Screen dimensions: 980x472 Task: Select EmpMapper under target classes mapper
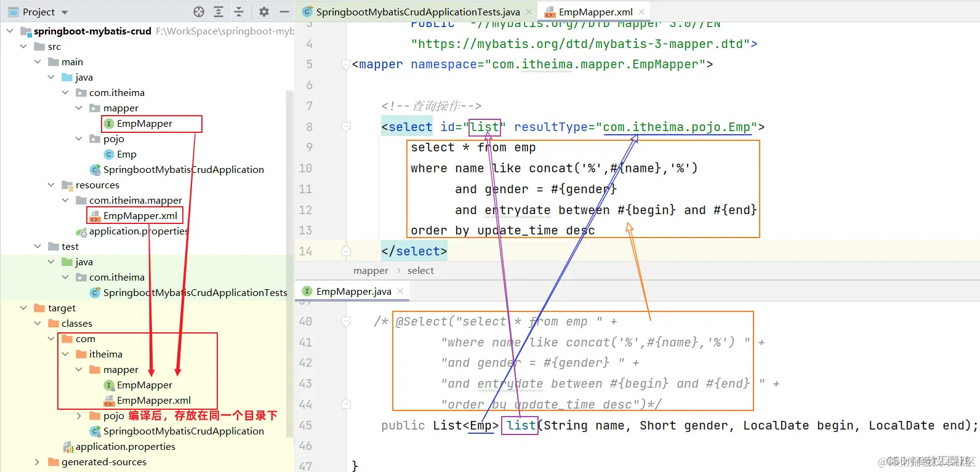click(x=144, y=385)
